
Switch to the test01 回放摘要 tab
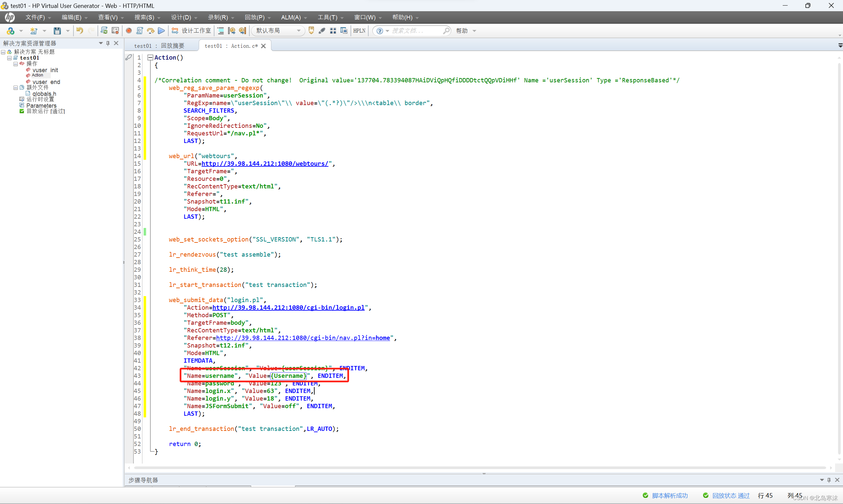pyautogui.click(x=159, y=46)
